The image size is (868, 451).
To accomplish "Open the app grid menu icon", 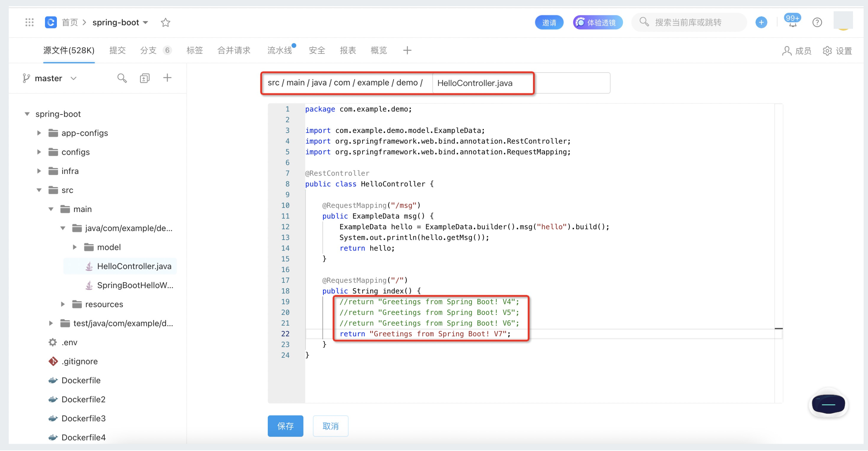I will 30,22.
